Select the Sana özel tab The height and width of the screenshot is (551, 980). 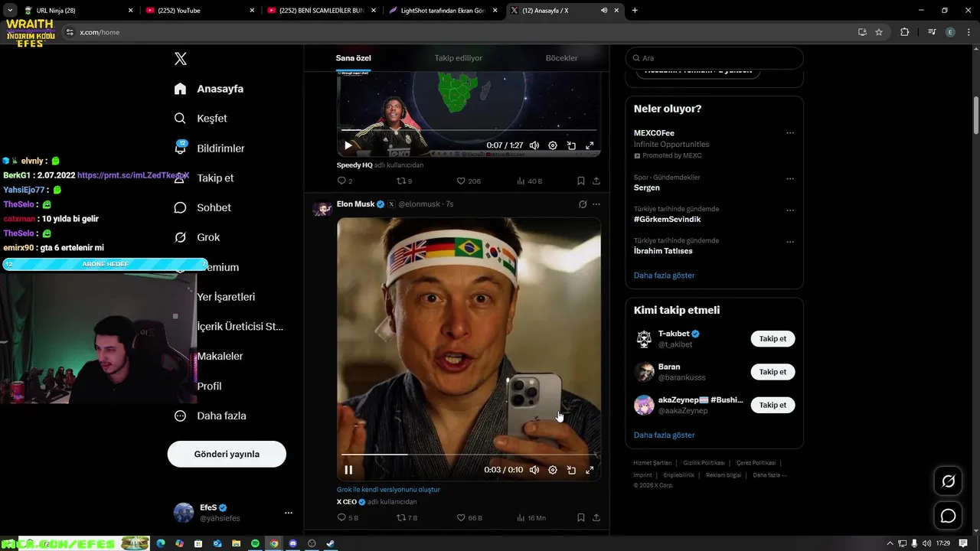point(353,58)
